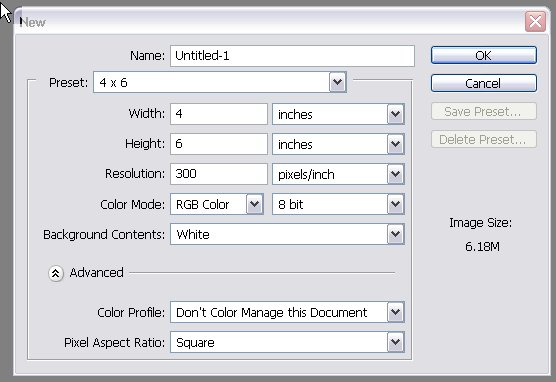Open the Preset dropdown showing 4 x 6
This screenshot has height=382, width=556.
pos(220,83)
